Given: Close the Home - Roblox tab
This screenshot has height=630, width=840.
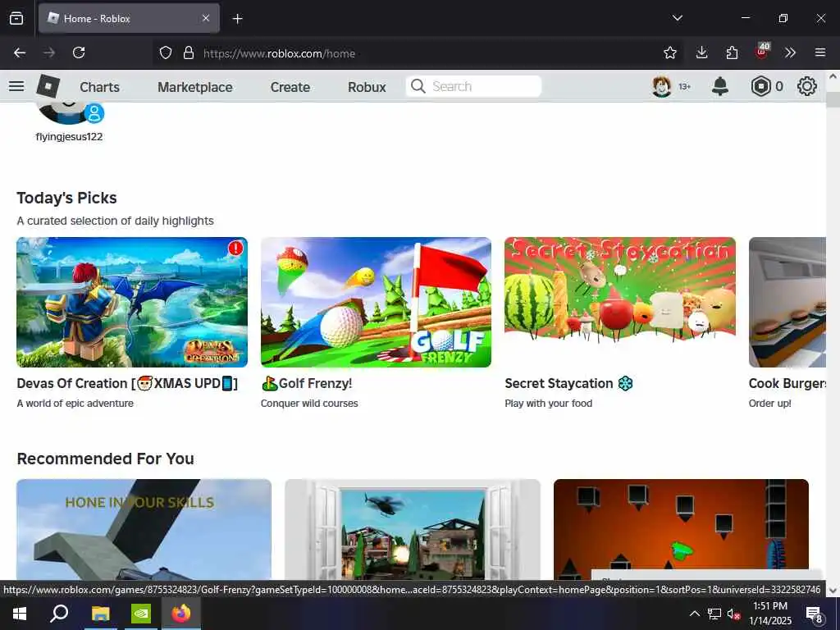Looking at the screenshot, I should pyautogui.click(x=206, y=18).
